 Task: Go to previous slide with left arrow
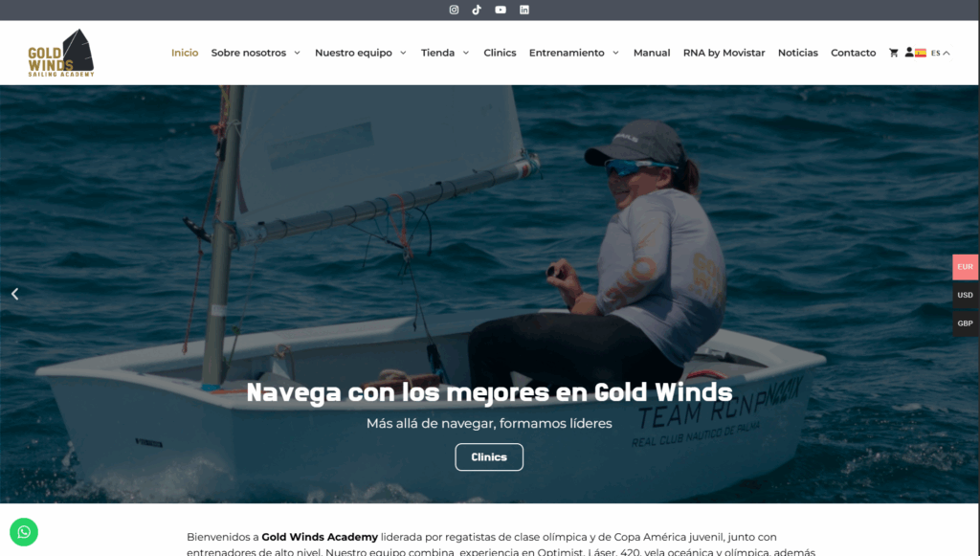(14, 294)
